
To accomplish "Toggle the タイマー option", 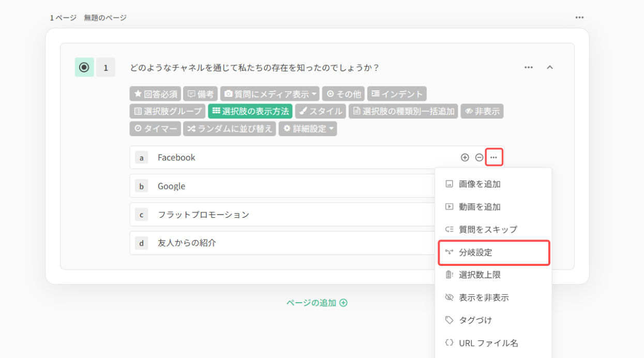I will point(155,129).
